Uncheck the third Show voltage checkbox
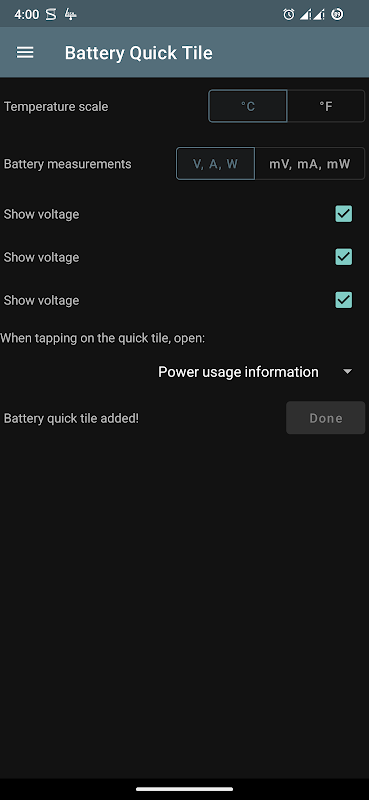This screenshot has width=369, height=800. point(343,299)
